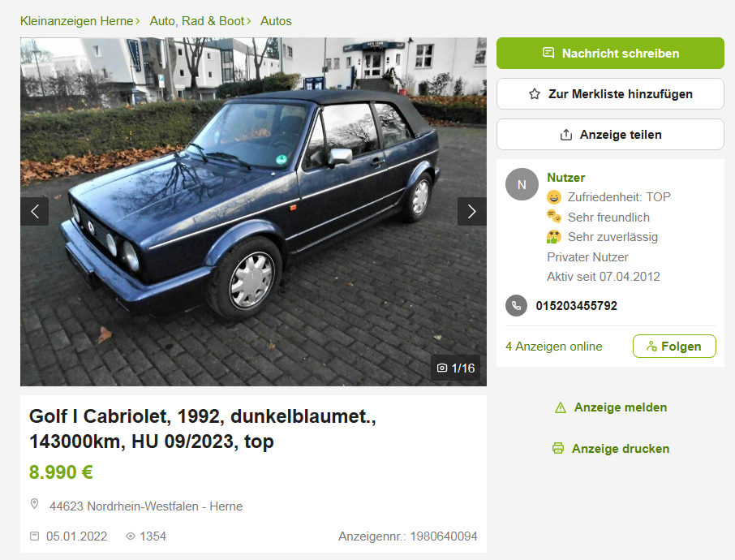Click the share icon on Anzeige teilen
This screenshot has width=735, height=560.
pyautogui.click(x=565, y=135)
